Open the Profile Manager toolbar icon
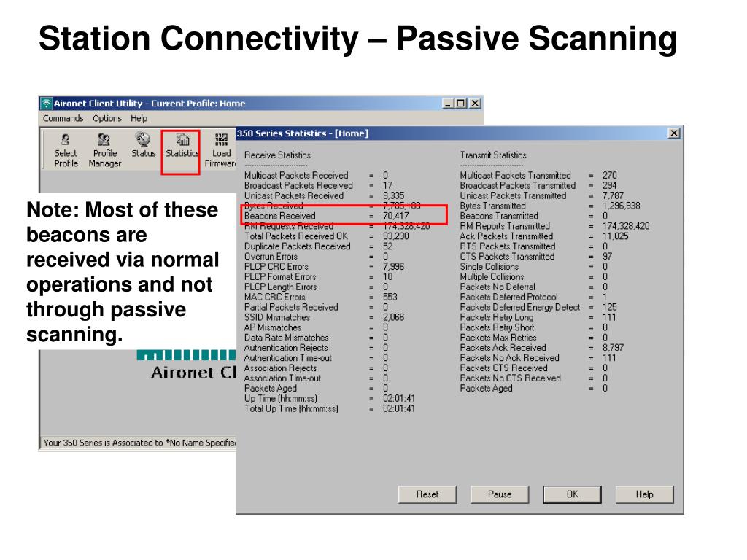747x560 pixels. (x=105, y=150)
